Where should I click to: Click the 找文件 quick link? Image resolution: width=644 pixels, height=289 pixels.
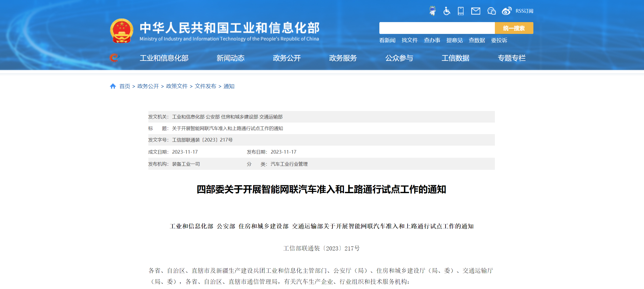coord(410,40)
